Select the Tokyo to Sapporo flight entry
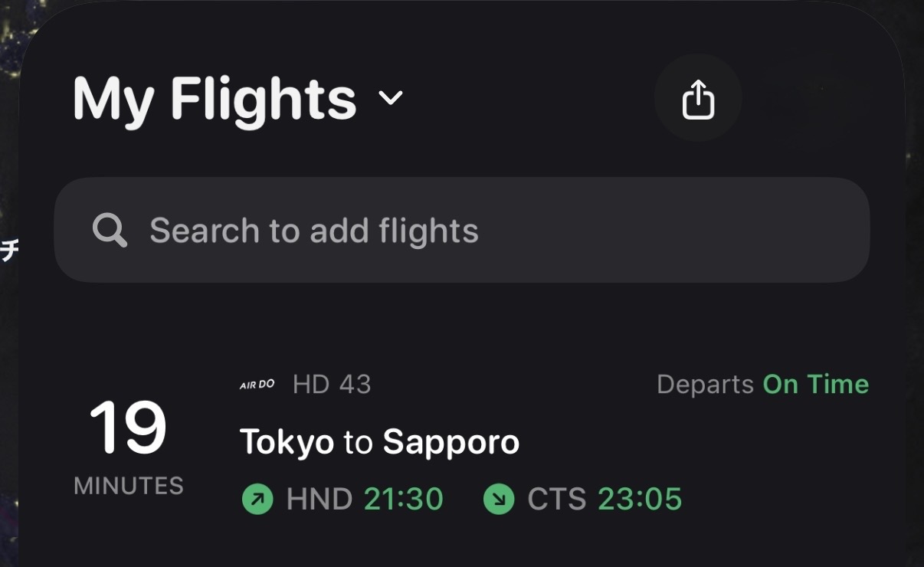This screenshot has height=567, width=924. [x=379, y=441]
